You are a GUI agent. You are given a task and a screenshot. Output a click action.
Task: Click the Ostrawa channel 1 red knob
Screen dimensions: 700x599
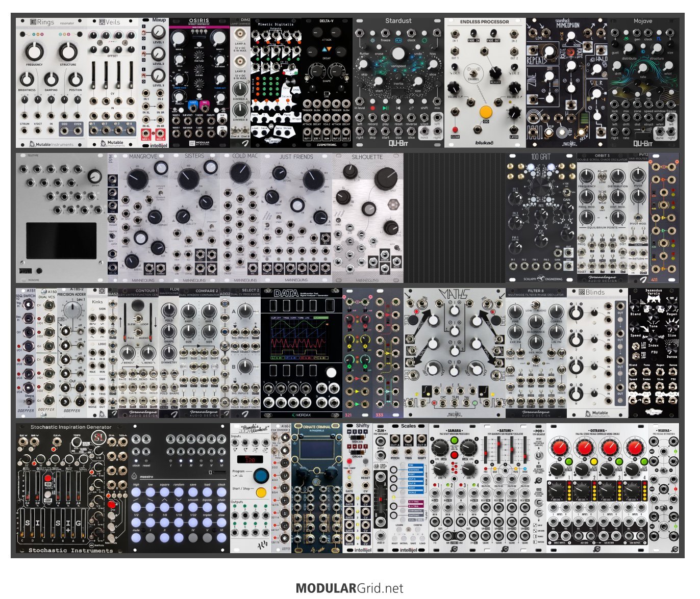click(560, 448)
